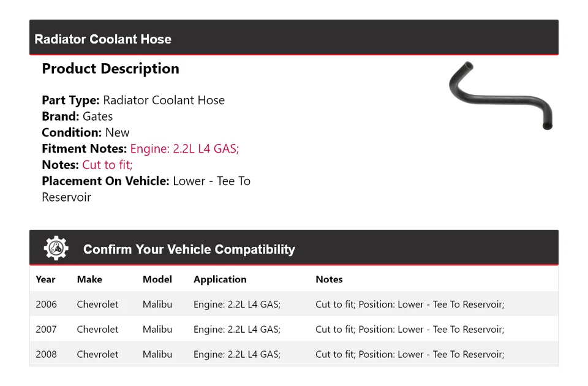The width and height of the screenshot is (588, 386).
Task: Click the Radiator Coolant Hose header bar title
Action: 103,39
